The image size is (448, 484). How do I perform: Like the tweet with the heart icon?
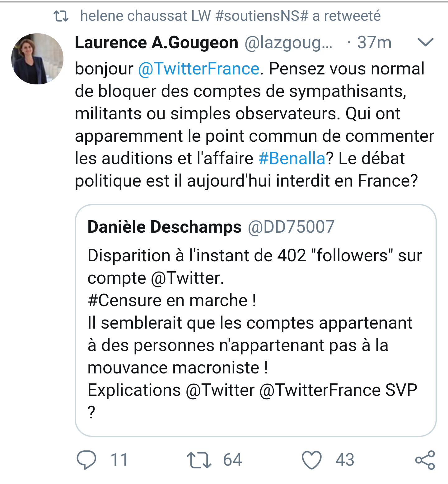(312, 460)
